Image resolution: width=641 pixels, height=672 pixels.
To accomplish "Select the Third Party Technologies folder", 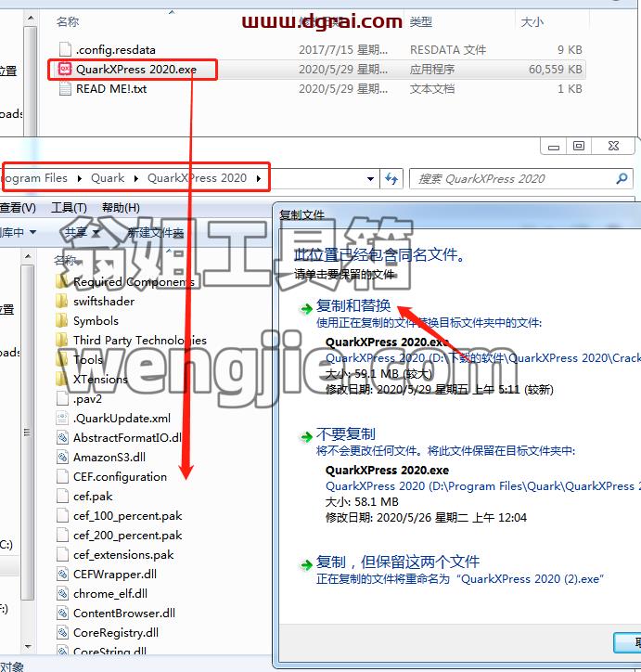I will tap(132, 341).
